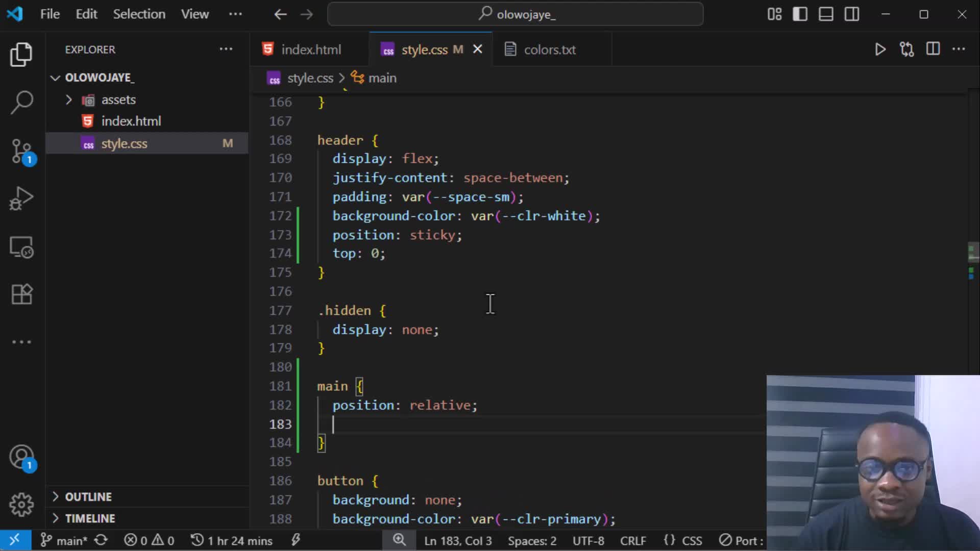980x551 pixels.
Task: Toggle the primary side bar
Action: tap(800, 14)
